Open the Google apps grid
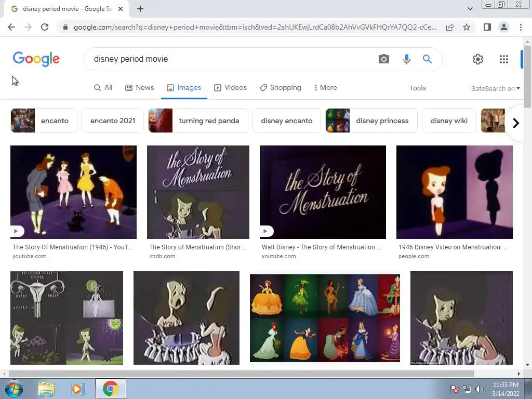Viewport: 532px width, 399px height. pyautogui.click(x=504, y=59)
